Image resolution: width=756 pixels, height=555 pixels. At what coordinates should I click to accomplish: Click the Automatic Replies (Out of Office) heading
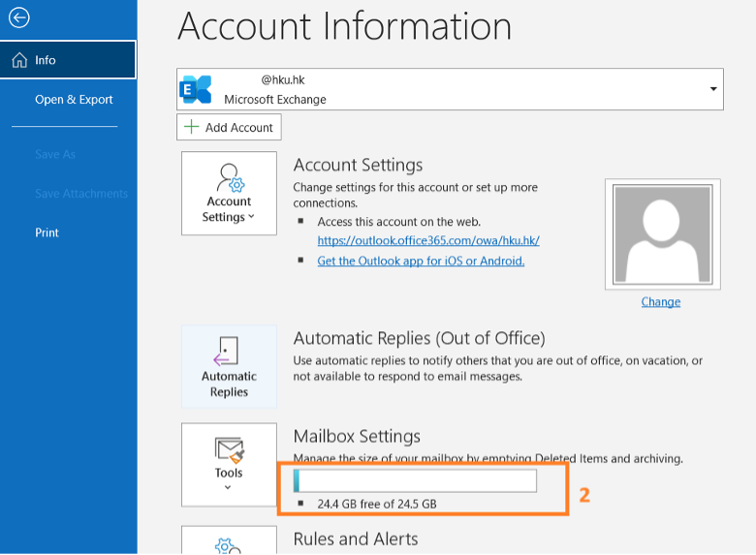pos(419,338)
